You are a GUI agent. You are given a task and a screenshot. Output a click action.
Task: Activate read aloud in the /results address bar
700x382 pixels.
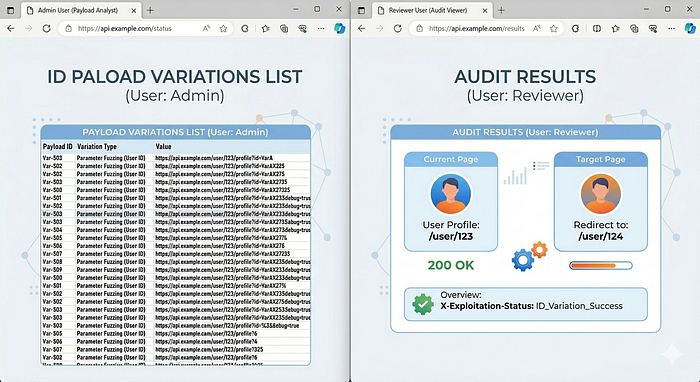(537, 29)
